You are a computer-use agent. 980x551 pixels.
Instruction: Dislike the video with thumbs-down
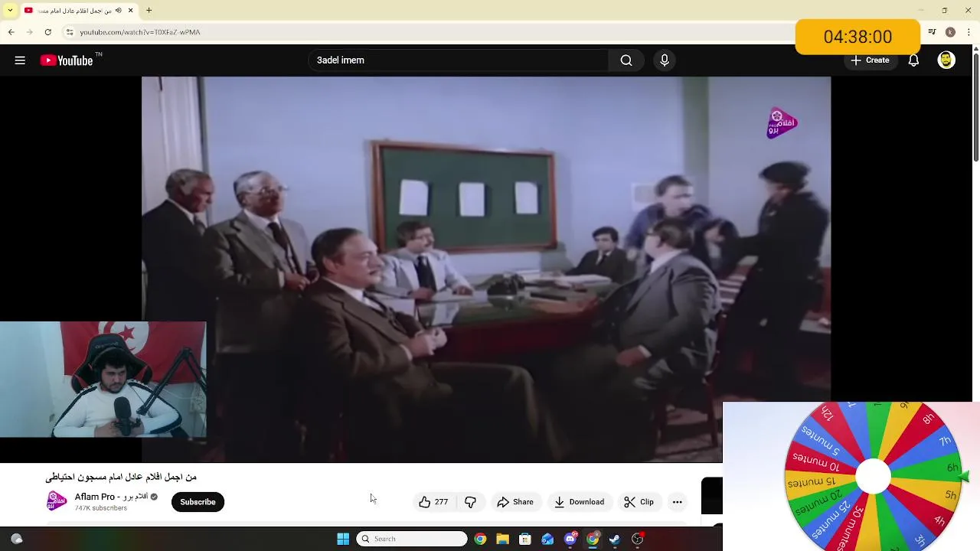pyautogui.click(x=470, y=502)
